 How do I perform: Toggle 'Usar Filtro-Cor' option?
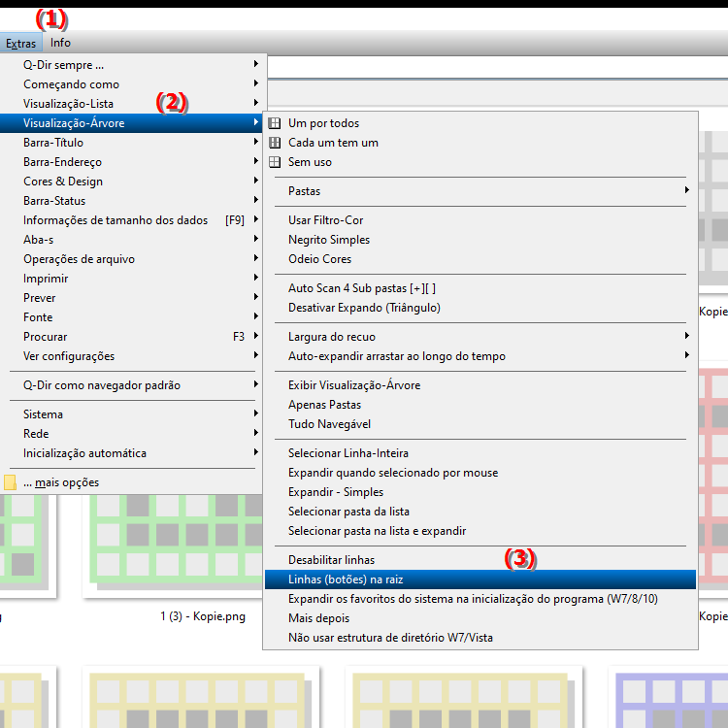(480, 220)
